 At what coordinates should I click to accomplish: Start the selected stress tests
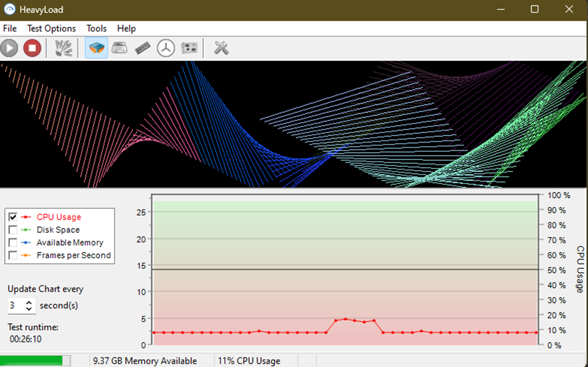9,48
